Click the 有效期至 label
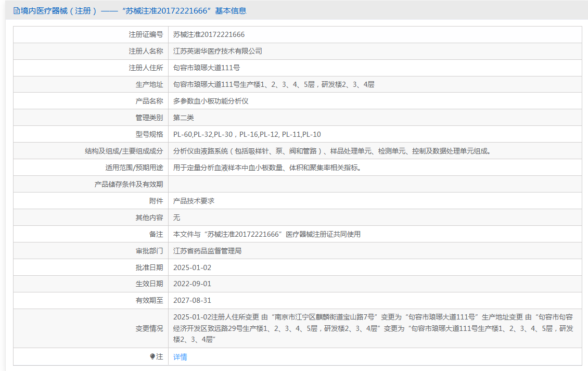The height and width of the screenshot is (371, 588). pos(149,300)
